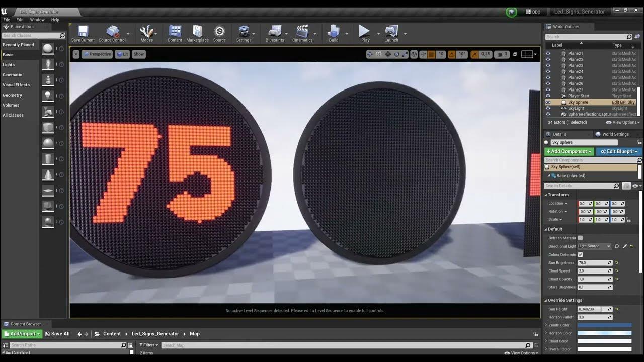The image size is (644, 362).
Task: Open the File menu
Action: [7, 20]
